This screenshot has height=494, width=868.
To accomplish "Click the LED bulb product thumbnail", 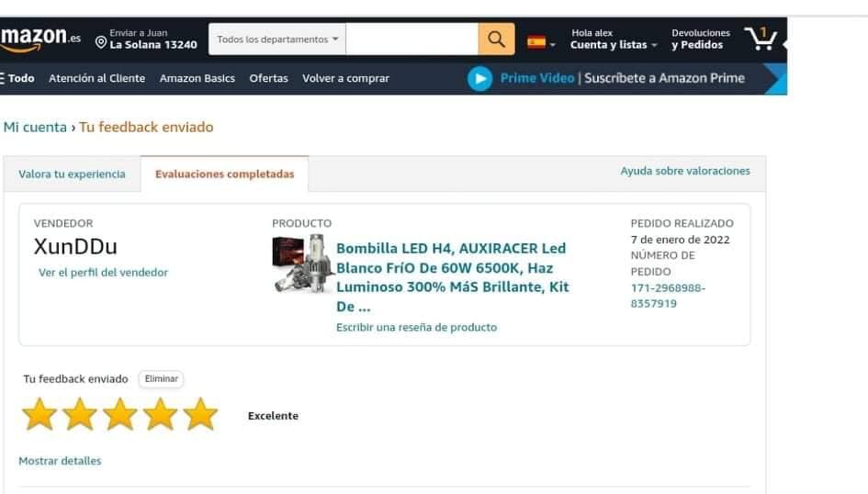I will pyautogui.click(x=303, y=264).
